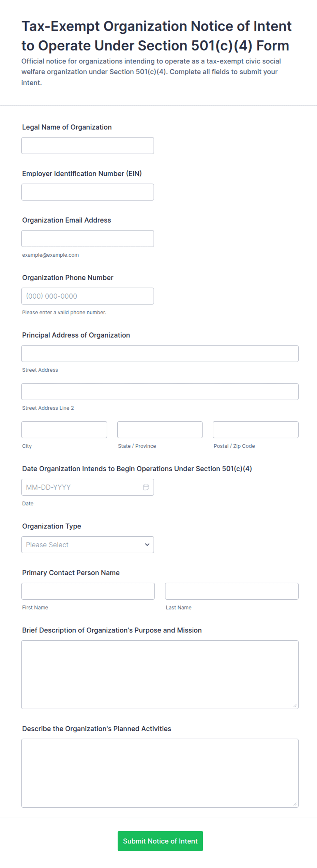
Task: Select the City input box
Action: [x=64, y=430]
